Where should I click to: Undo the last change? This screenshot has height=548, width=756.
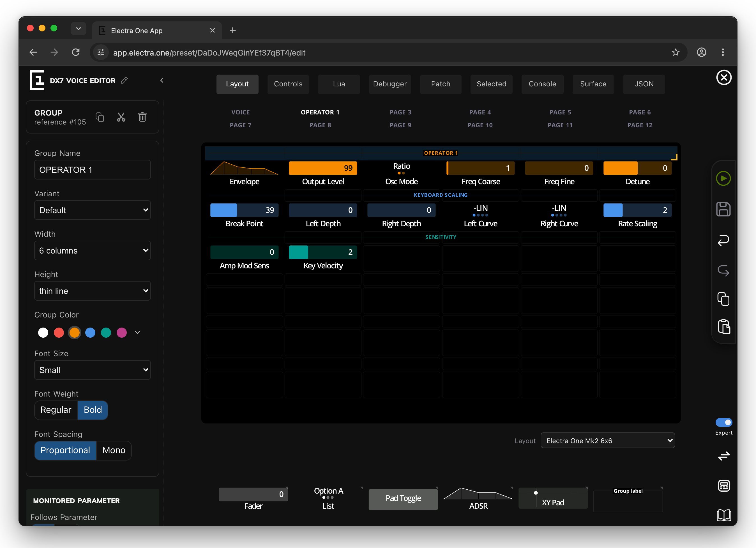(x=723, y=240)
